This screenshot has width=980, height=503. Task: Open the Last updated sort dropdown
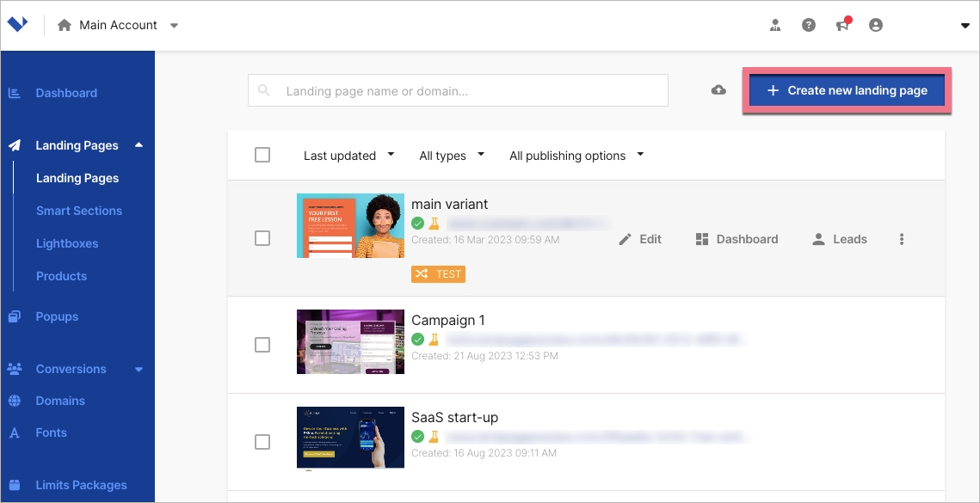[x=348, y=155]
